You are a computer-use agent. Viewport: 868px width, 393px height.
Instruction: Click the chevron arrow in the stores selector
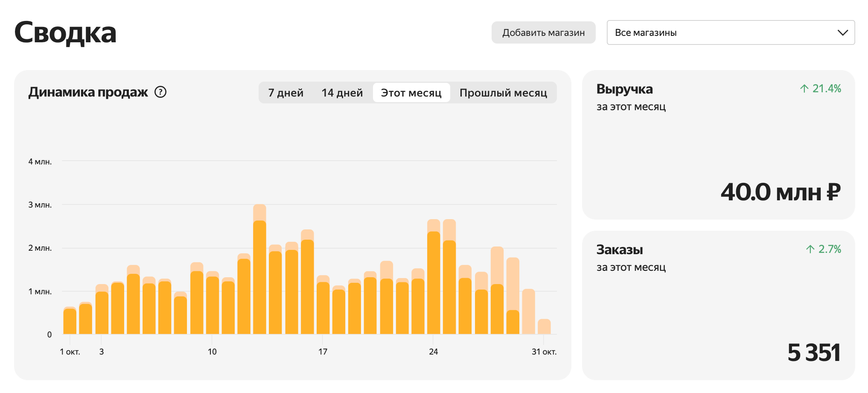[842, 33]
